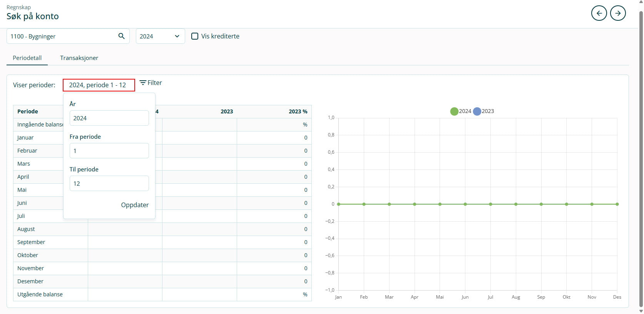Click the Juni data point on chart
This screenshot has width=644, height=314.
tap(465, 204)
